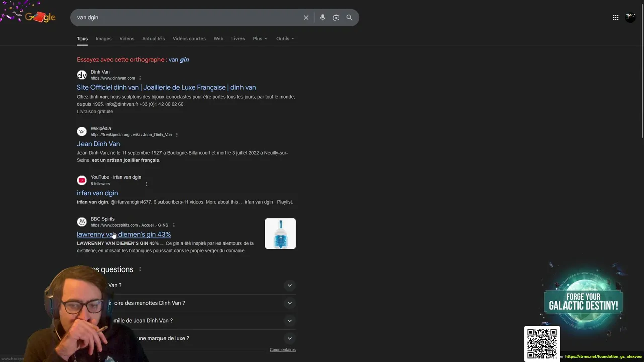Select the Tous tab
Image resolution: width=644 pixels, height=362 pixels.
click(82, 39)
